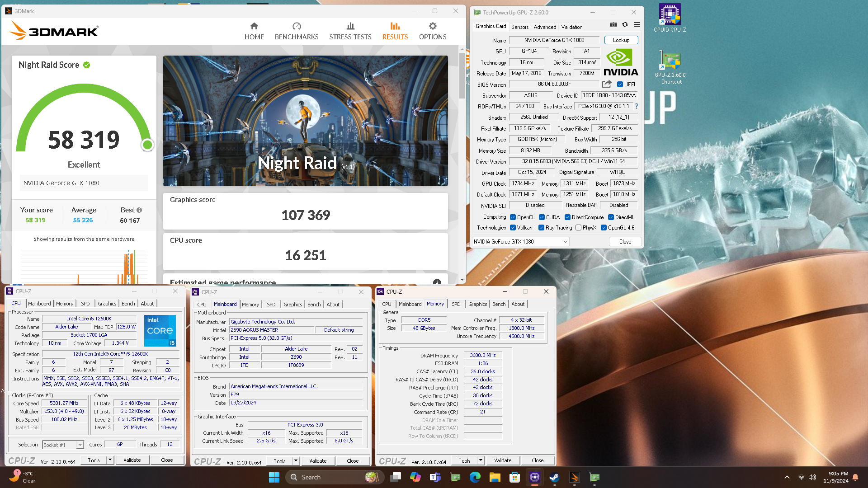The image size is (868, 488).
Task: Click the 3DMark logo
Action: 53,31
